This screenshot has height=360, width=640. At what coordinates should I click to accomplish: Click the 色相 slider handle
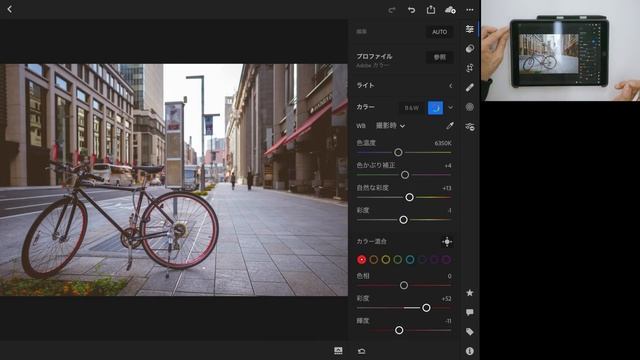coord(404,285)
